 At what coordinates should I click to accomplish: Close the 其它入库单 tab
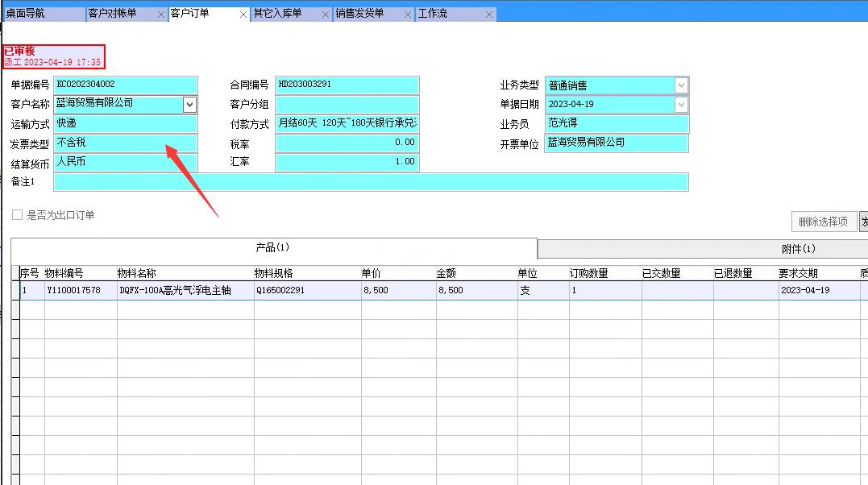pyautogui.click(x=325, y=13)
